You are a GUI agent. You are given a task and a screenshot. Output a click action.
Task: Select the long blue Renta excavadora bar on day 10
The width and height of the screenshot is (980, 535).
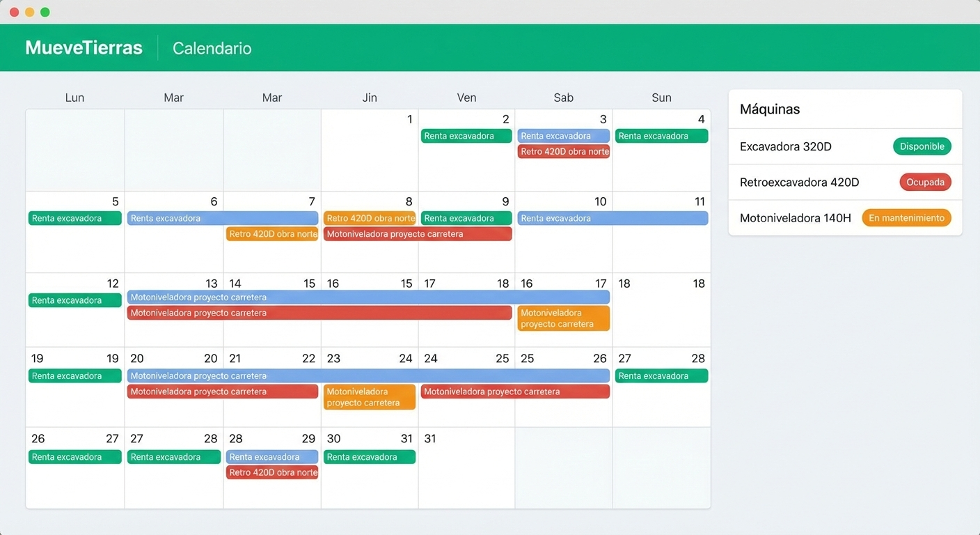tap(612, 218)
